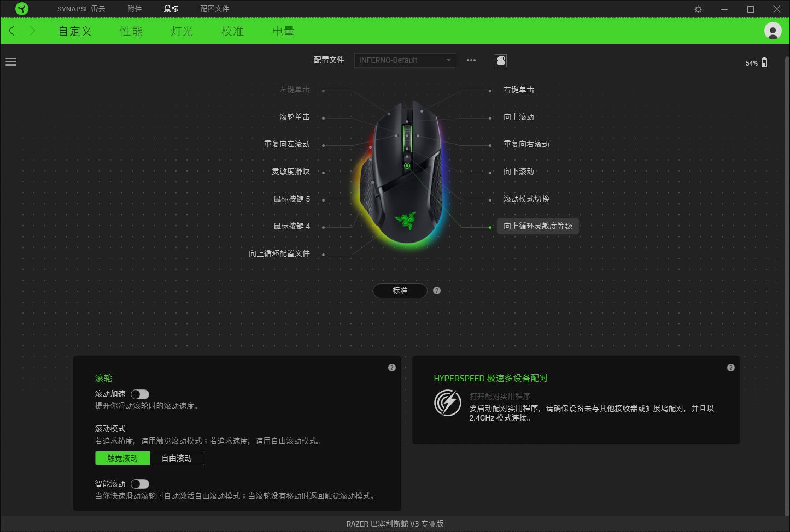Open the hamburger menu below the back arrow

click(x=11, y=62)
